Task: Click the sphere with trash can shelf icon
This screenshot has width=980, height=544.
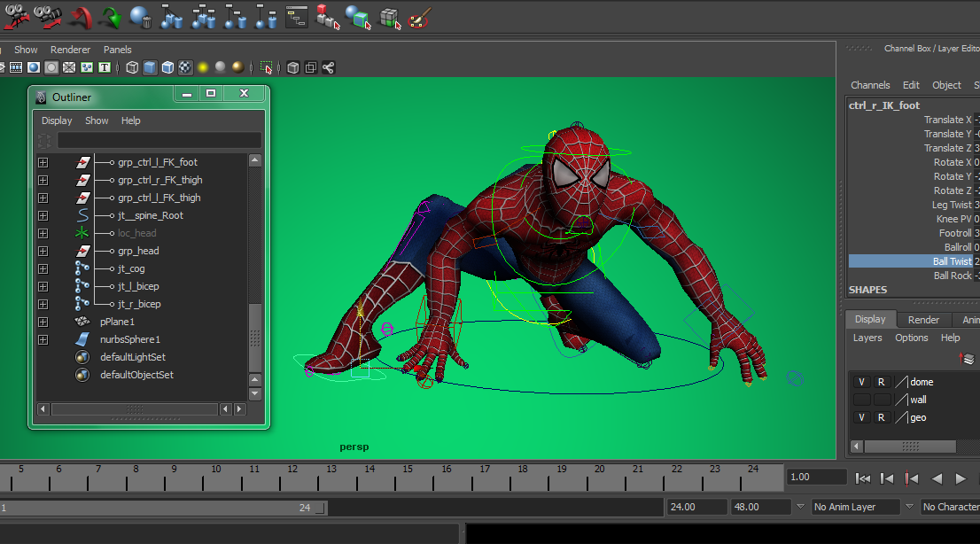Action: tap(141, 18)
